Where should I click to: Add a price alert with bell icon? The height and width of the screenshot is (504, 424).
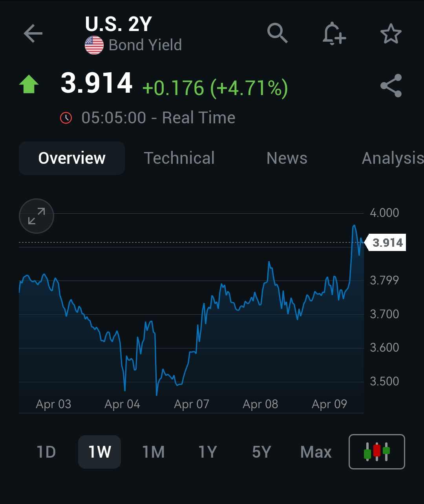[334, 33]
